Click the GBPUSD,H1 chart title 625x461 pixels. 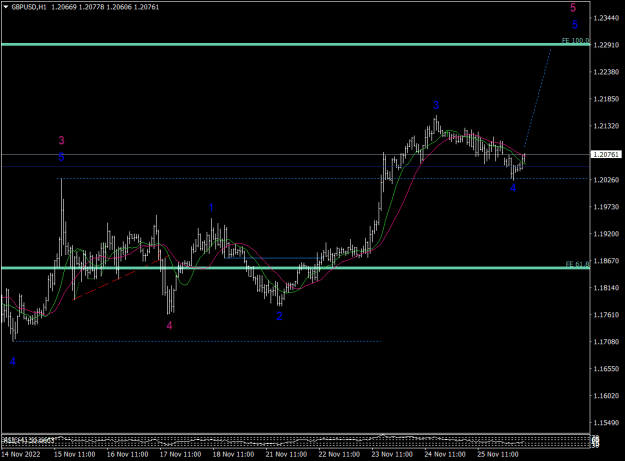pos(28,7)
